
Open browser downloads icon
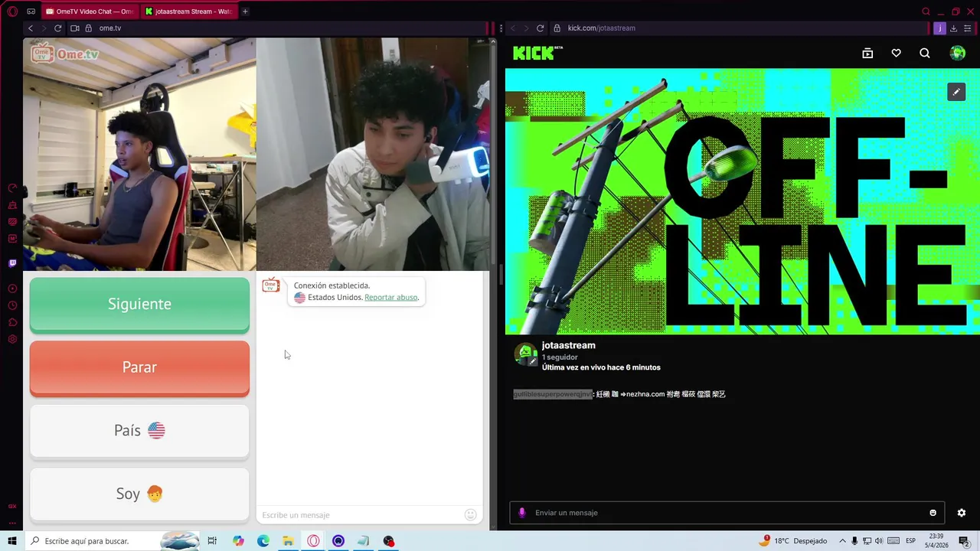click(954, 28)
